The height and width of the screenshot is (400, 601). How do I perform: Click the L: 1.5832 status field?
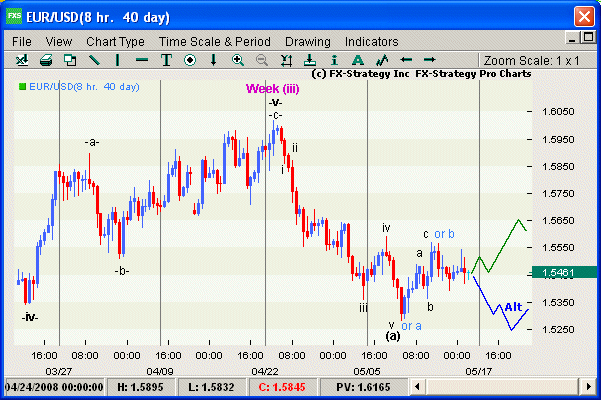click(211, 387)
